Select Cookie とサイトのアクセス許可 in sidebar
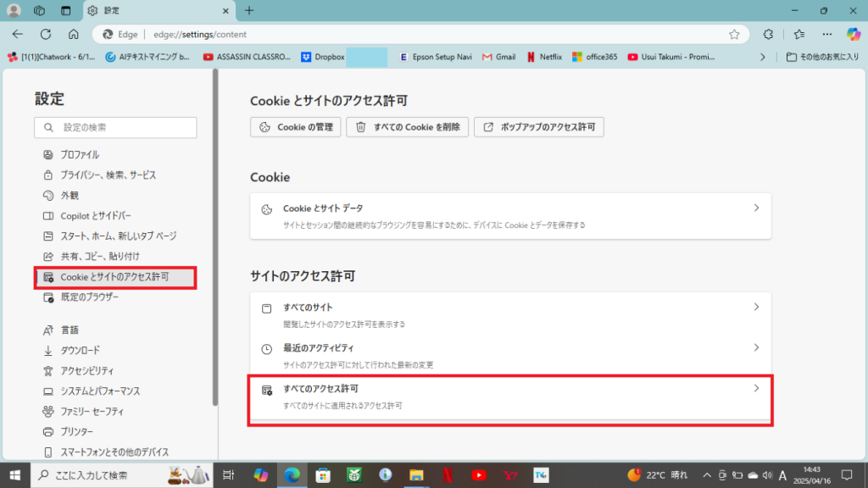Screen dimensions: 868x488 (115, 277)
